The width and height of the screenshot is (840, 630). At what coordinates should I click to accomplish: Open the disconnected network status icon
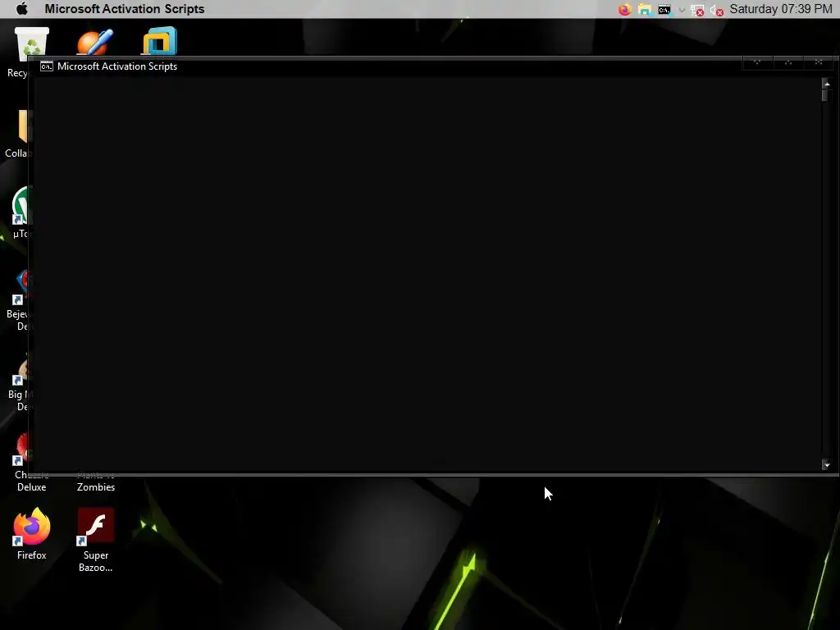(697, 10)
